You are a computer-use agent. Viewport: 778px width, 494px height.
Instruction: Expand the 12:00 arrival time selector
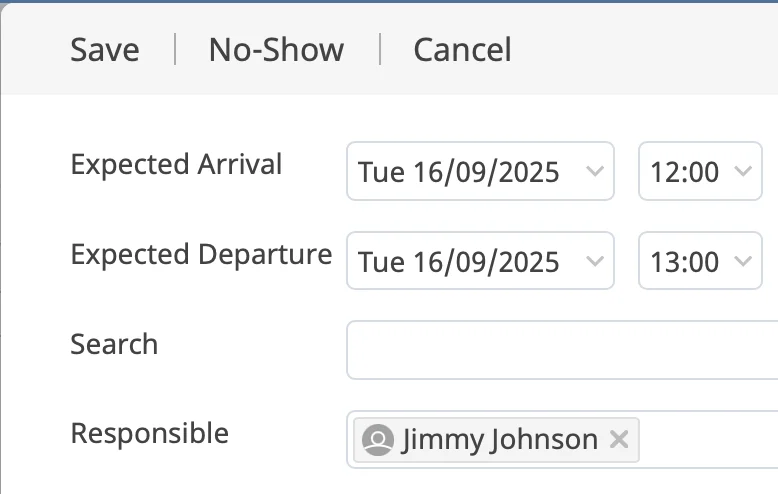(700, 171)
